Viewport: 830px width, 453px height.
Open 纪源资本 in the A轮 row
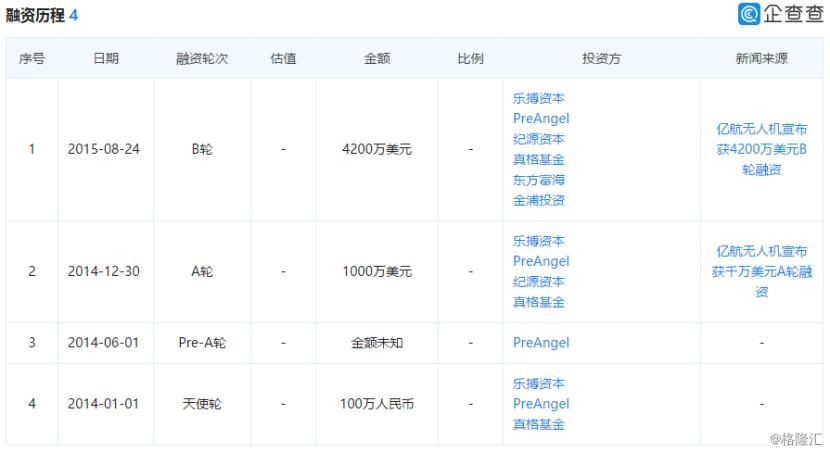click(x=539, y=282)
